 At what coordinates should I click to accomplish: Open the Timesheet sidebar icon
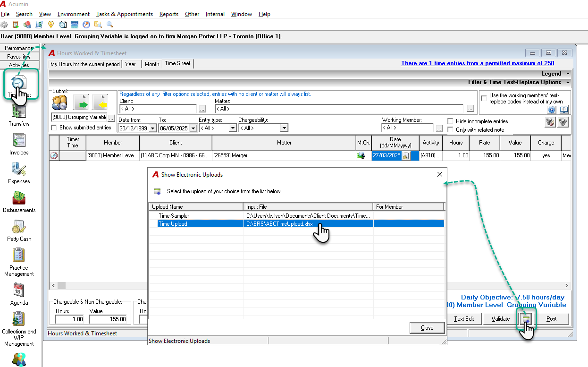[x=19, y=83]
